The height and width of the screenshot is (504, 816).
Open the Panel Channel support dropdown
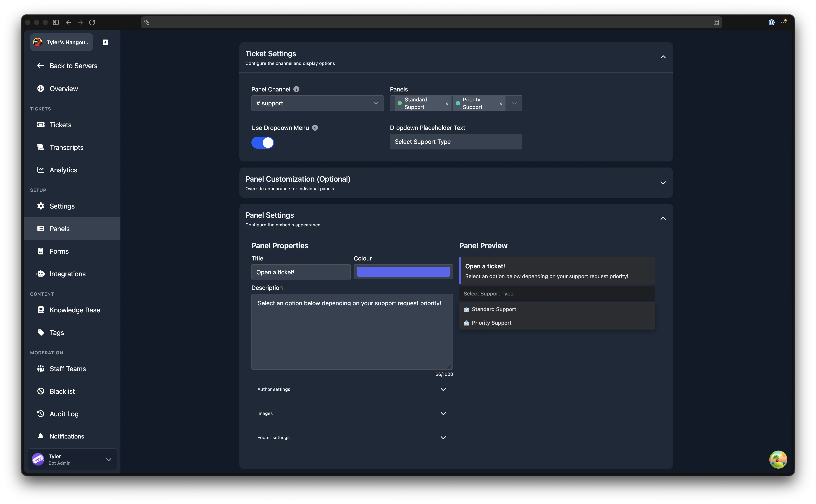317,103
